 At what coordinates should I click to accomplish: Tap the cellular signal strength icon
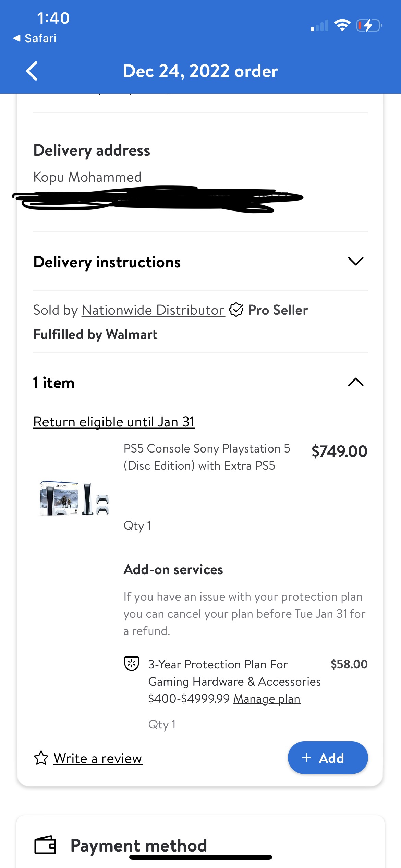coord(319,26)
